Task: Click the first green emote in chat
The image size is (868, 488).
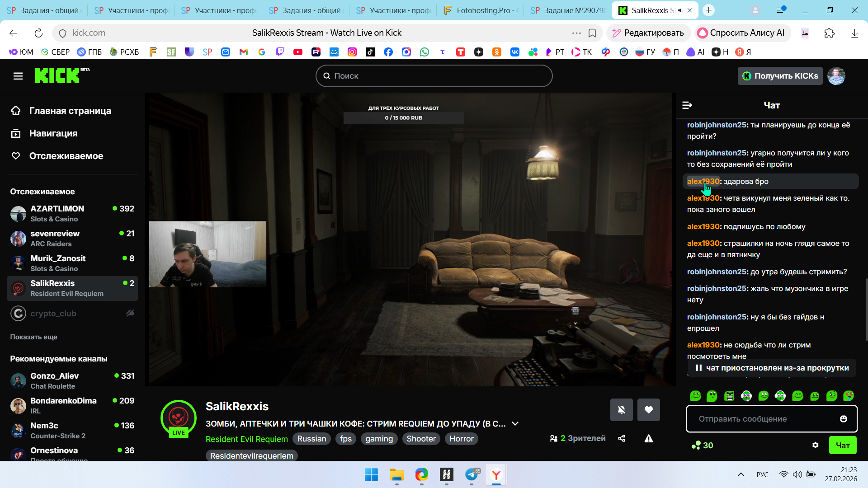Action: pos(695,396)
